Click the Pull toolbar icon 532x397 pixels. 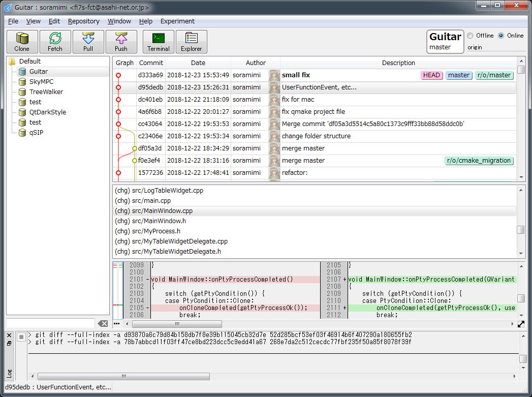pyautogui.click(x=88, y=41)
